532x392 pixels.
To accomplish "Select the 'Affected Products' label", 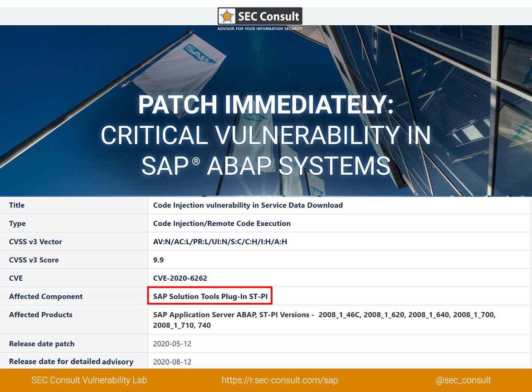I will click(x=40, y=314).
